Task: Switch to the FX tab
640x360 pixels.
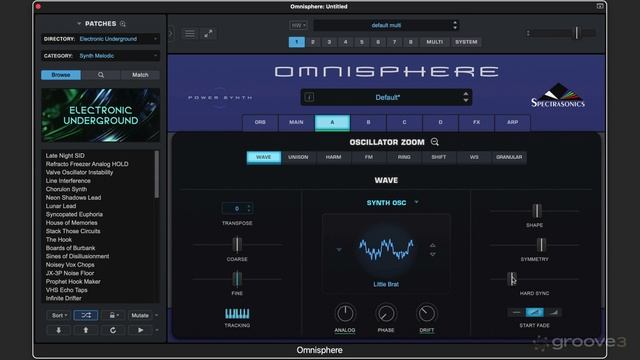Action: tap(476, 122)
